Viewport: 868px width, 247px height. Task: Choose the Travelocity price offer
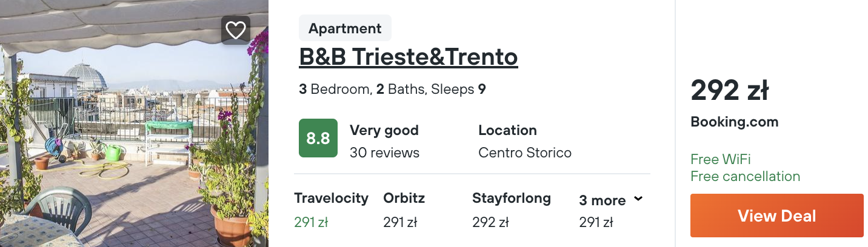331,210
